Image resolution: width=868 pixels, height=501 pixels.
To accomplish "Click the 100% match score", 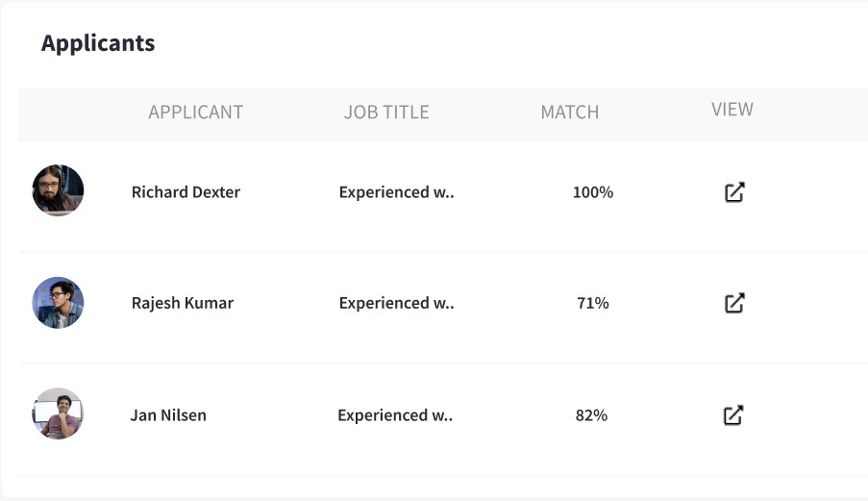I will (x=593, y=192).
